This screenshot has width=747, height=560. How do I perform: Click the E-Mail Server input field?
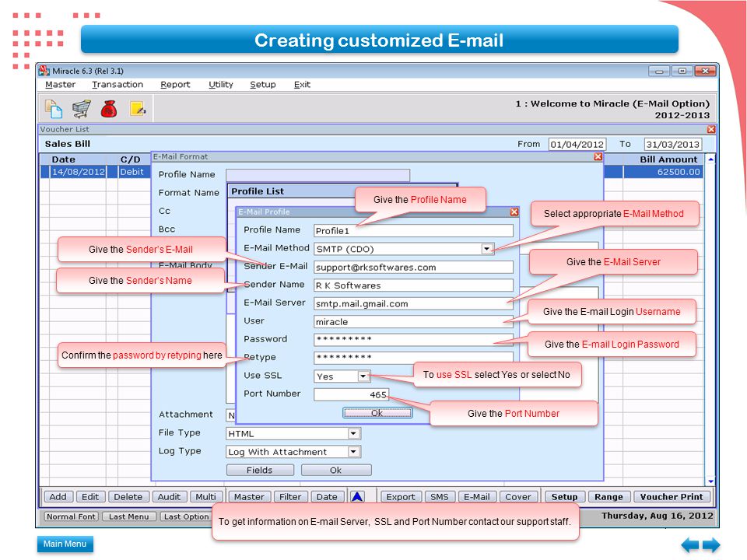(x=413, y=303)
